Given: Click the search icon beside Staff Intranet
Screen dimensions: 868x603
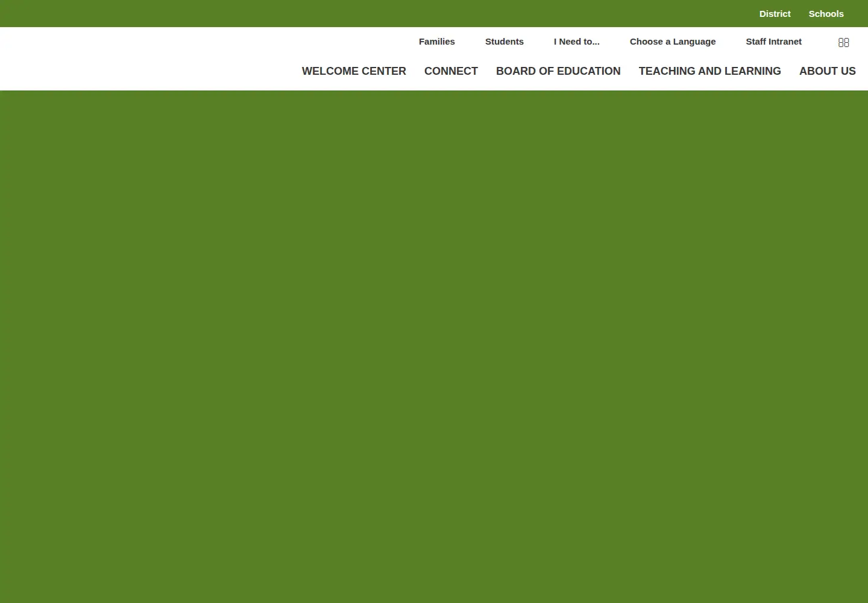Looking at the screenshot, I should click(844, 42).
